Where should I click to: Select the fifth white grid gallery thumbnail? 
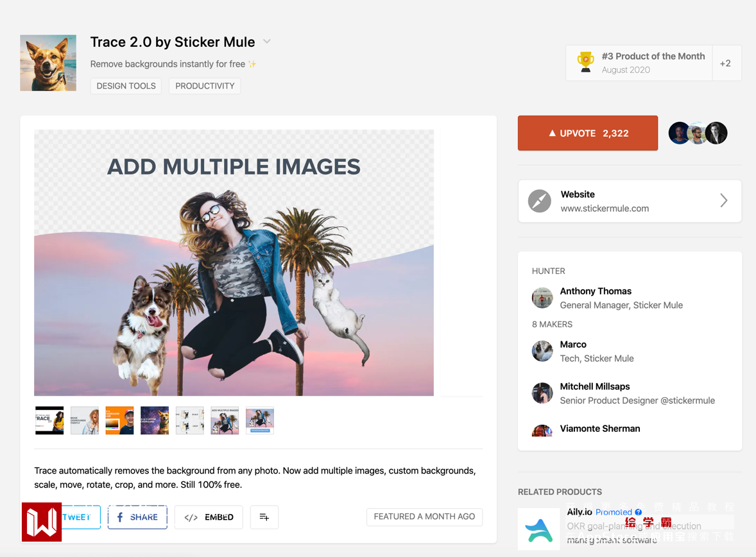[190, 420]
